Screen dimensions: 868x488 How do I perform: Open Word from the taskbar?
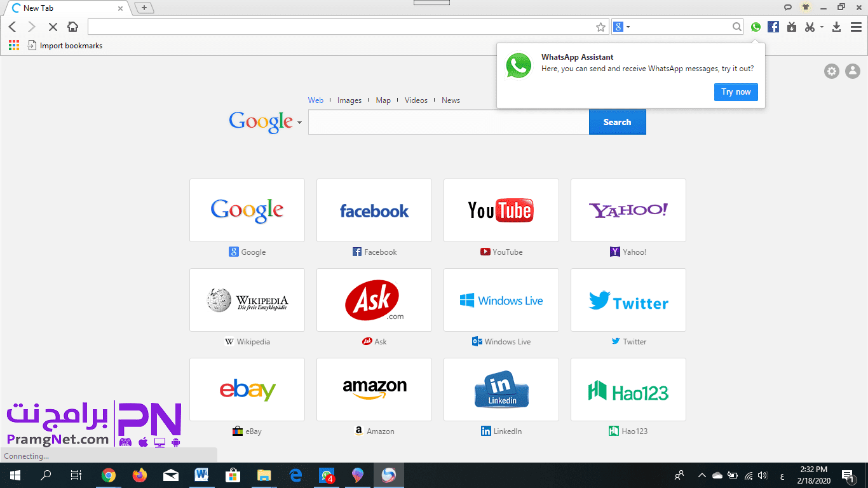tap(201, 475)
